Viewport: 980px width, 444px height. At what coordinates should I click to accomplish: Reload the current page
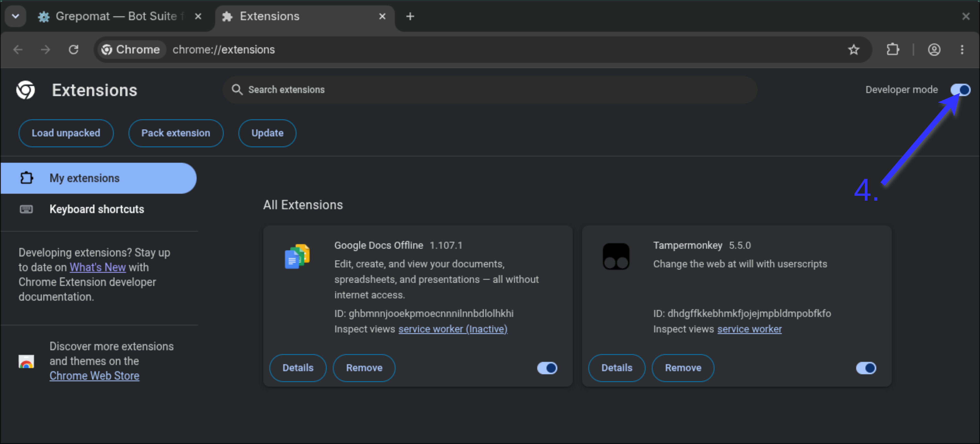74,50
